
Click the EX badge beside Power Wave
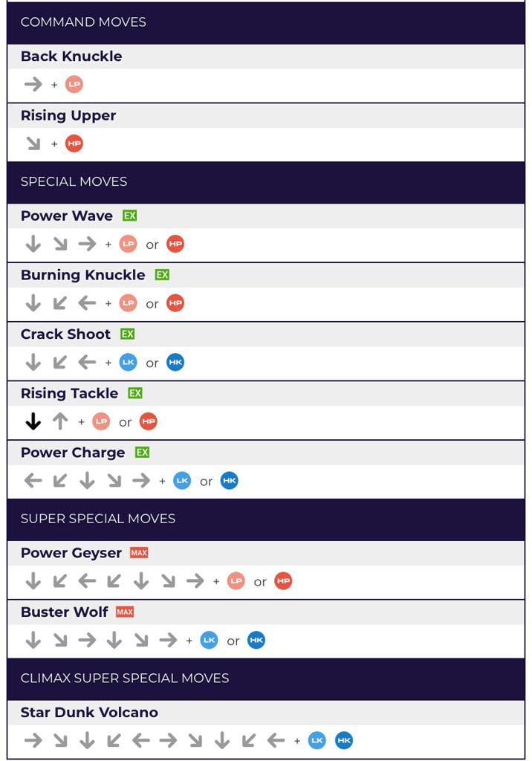click(130, 216)
